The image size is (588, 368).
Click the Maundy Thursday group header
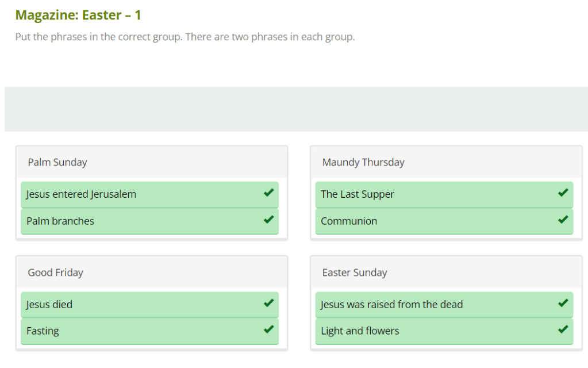click(x=446, y=162)
